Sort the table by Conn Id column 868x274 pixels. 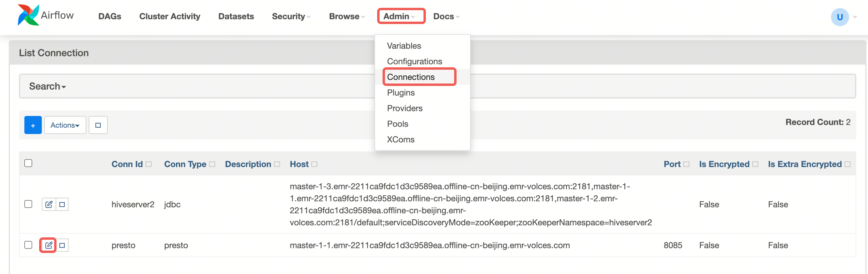(127, 164)
